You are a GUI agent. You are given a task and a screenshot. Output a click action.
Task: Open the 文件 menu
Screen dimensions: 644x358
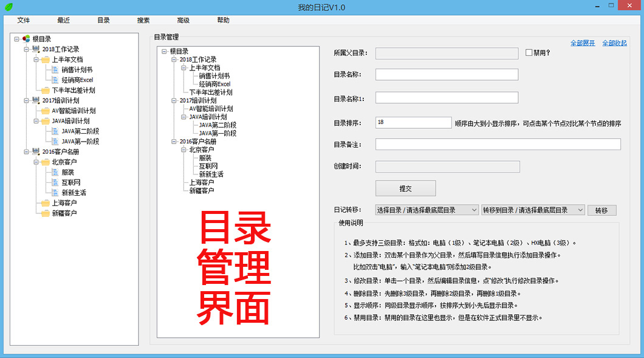[24, 20]
